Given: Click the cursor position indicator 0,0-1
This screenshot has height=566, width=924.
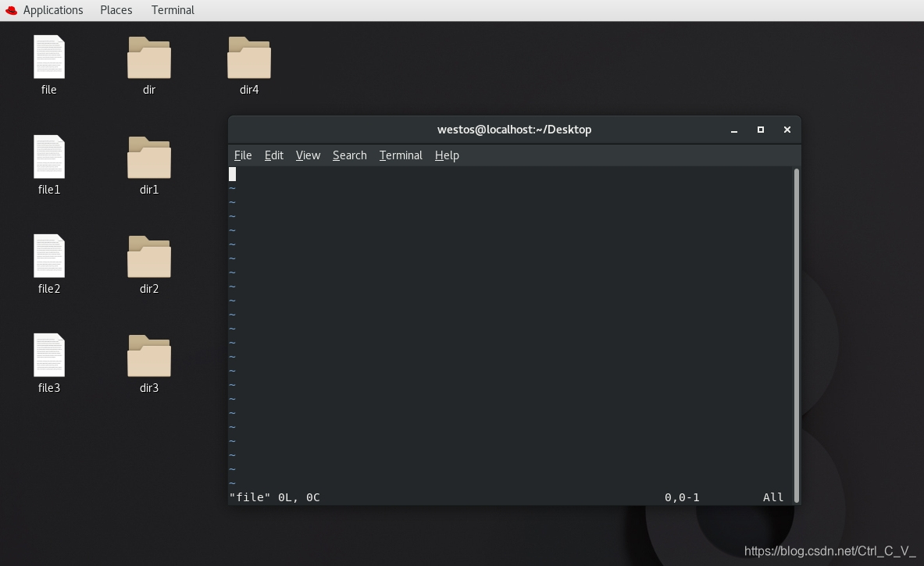Looking at the screenshot, I should [x=682, y=497].
